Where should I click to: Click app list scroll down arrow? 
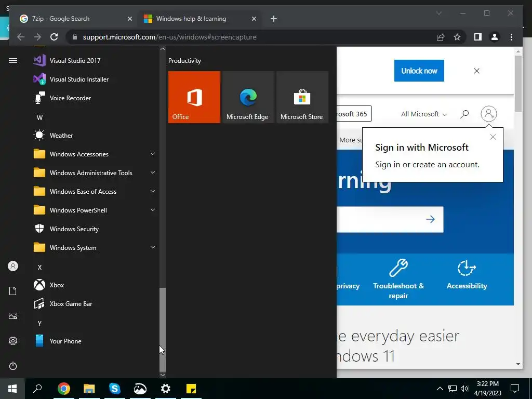163,375
